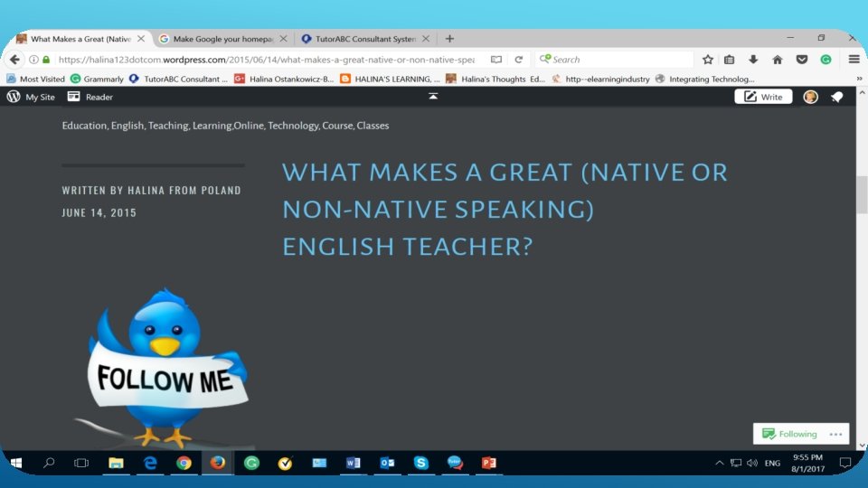Open Grammarly extension icon in toolbar

[x=826, y=60]
